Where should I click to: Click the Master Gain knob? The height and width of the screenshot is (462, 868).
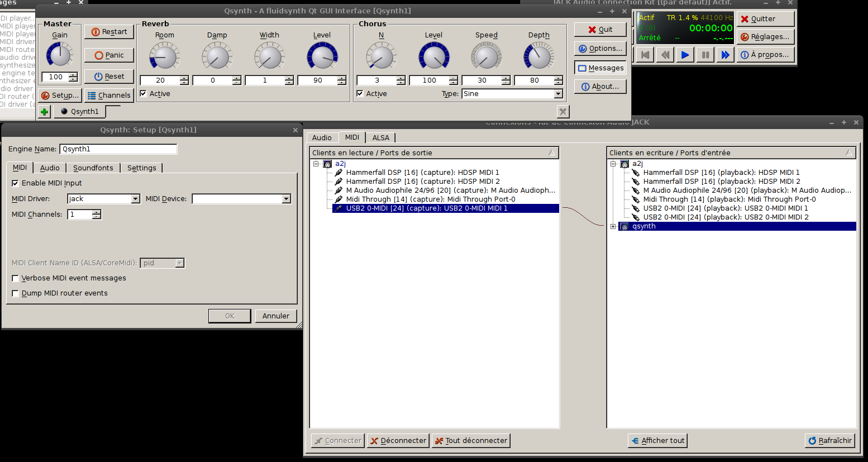(x=59, y=55)
